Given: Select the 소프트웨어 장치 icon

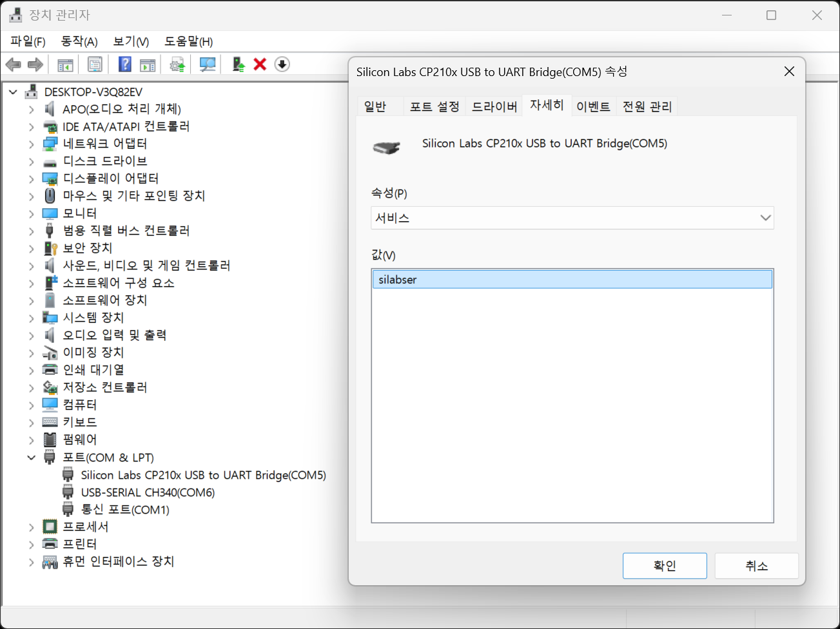Looking at the screenshot, I should (x=50, y=300).
